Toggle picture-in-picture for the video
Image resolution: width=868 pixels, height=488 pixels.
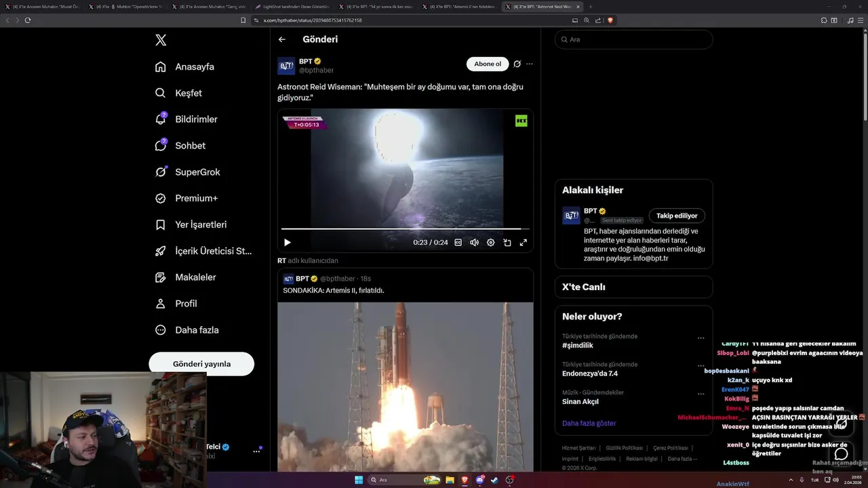click(507, 243)
